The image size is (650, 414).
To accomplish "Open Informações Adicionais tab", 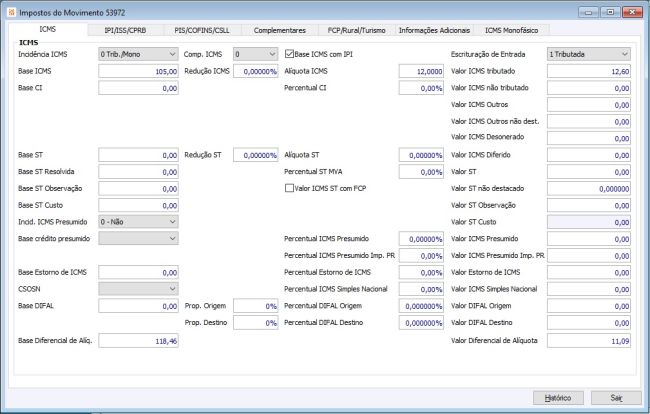I will tap(434, 30).
